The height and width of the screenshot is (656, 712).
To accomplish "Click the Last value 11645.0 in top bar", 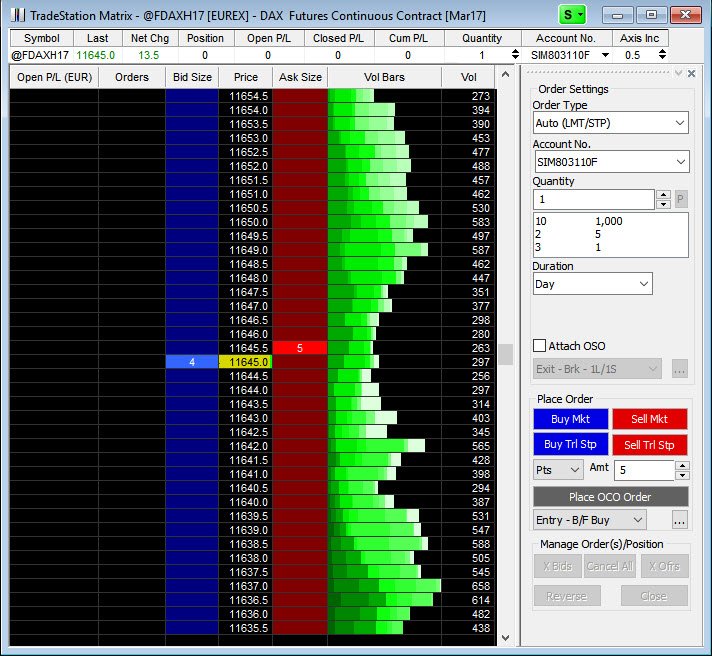I will point(95,55).
